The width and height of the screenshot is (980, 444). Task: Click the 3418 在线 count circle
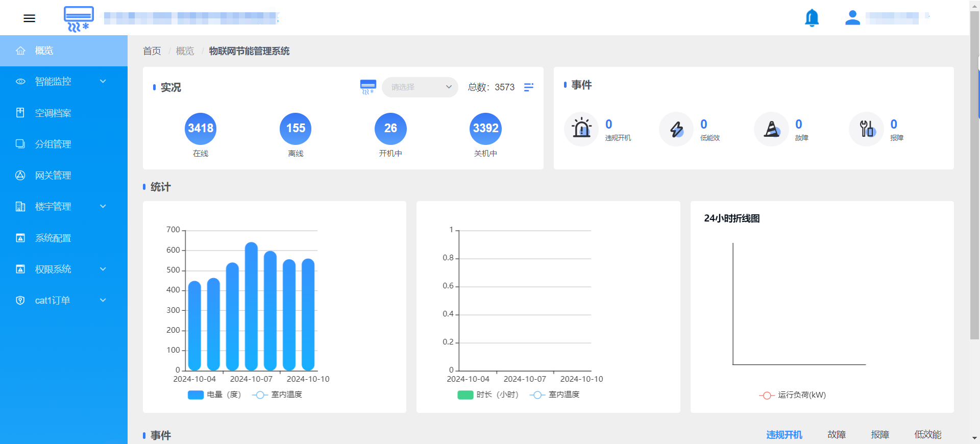(x=201, y=129)
